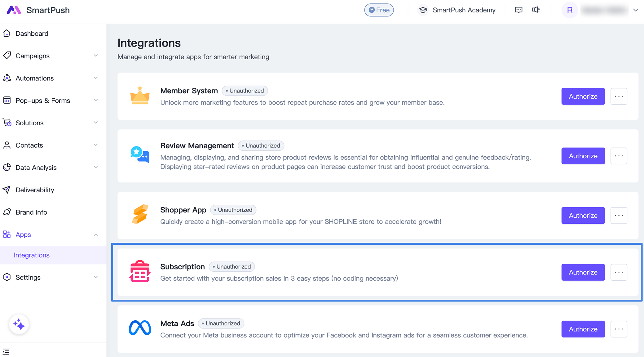644x357 pixels.
Task: Click the Shopper App orange icon
Action: pos(140,214)
